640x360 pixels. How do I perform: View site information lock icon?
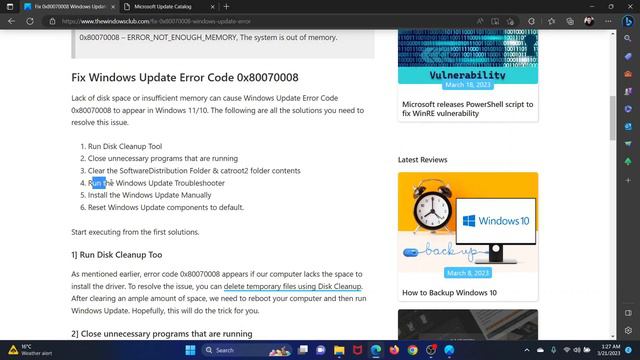tap(52, 21)
